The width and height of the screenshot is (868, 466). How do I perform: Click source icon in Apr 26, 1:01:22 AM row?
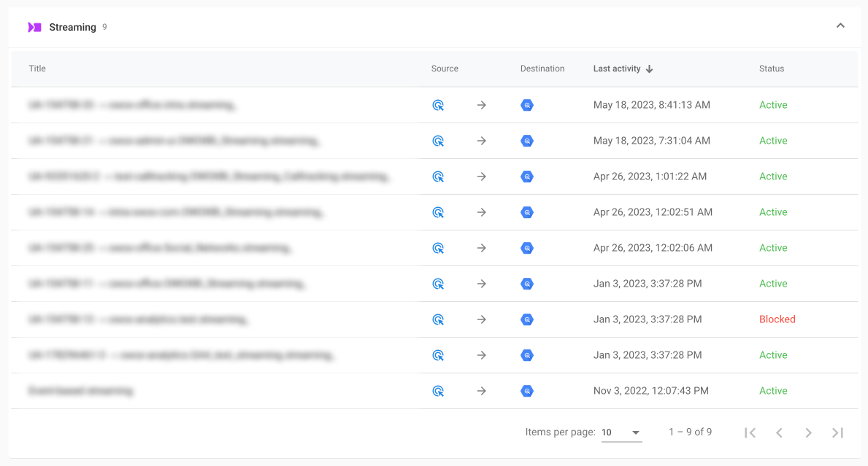438,176
